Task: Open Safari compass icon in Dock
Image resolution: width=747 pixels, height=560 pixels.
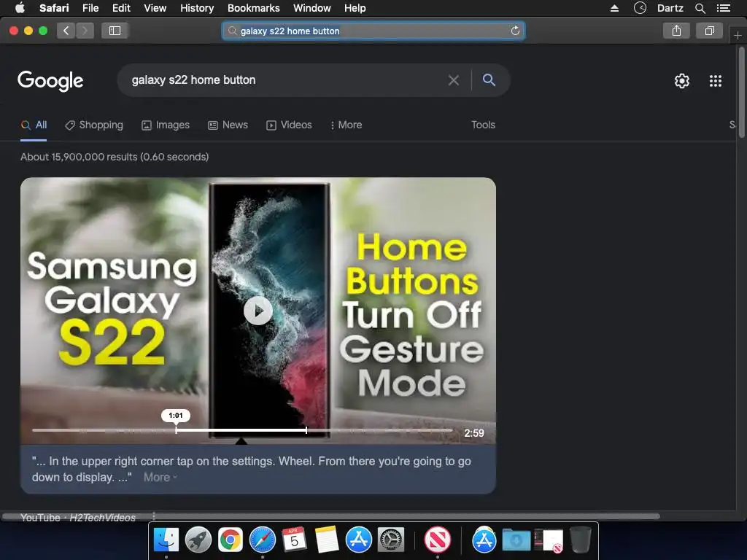Action: click(263, 540)
